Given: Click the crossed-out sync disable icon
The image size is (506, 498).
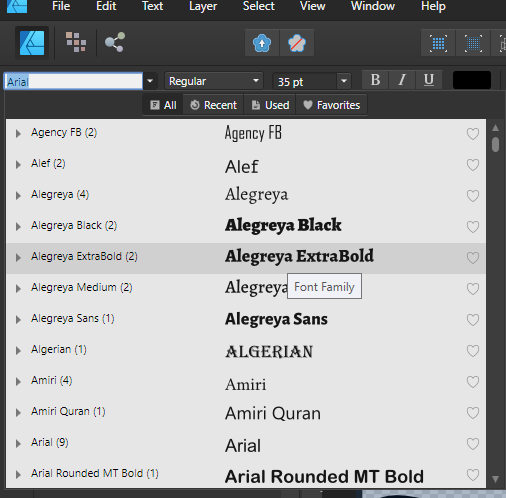Looking at the screenshot, I should coord(297,43).
